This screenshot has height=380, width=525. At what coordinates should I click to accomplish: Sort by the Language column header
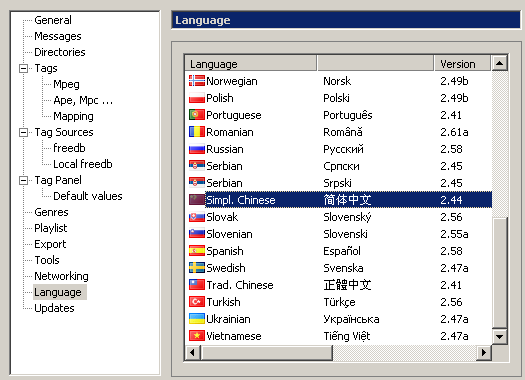pos(250,64)
